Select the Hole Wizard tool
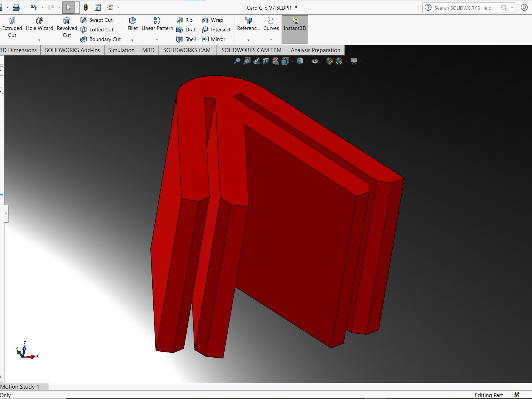Screen dimensions: 532x399 [x=40, y=24]
